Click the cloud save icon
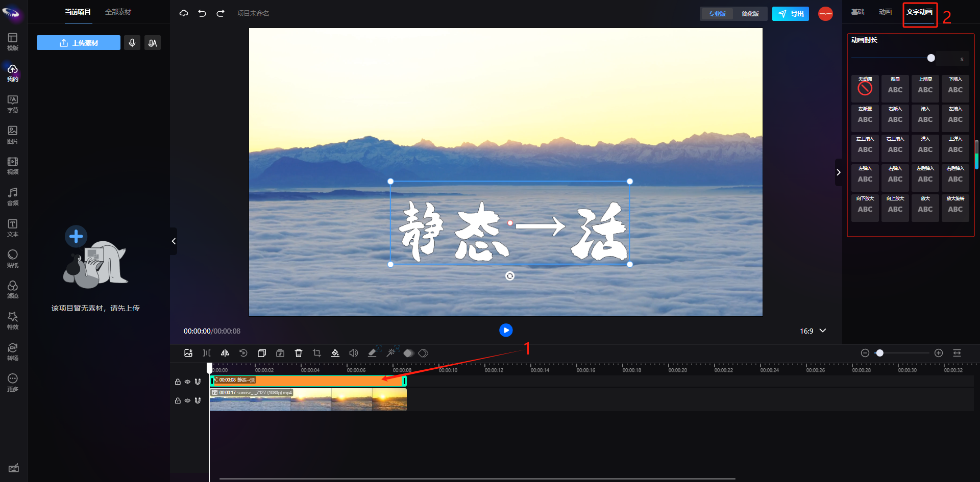The image size is (980, 482). point(184,13)
